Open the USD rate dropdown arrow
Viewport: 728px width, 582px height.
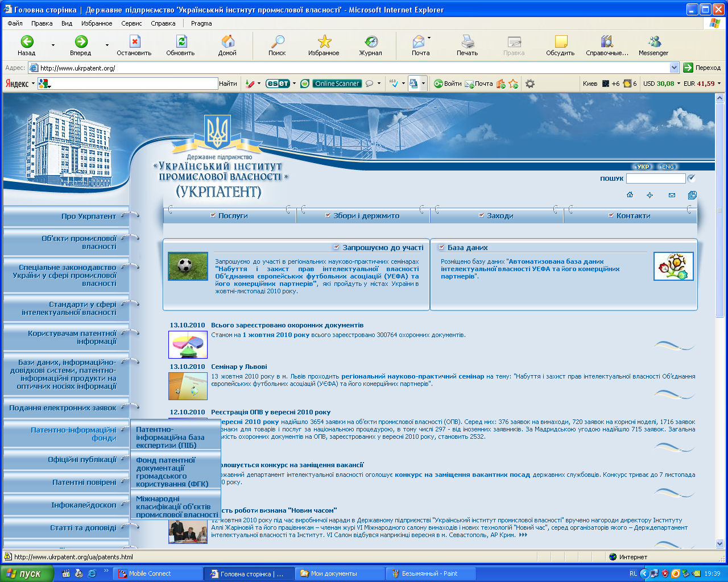[x=679, y=84]
